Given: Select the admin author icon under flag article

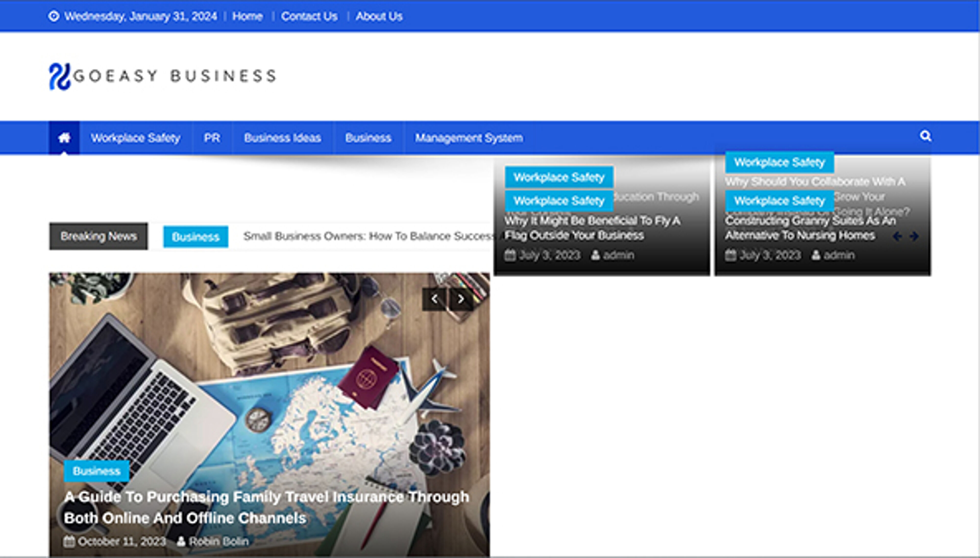Looking at the screenshot, I should click(x=595, y=254).
